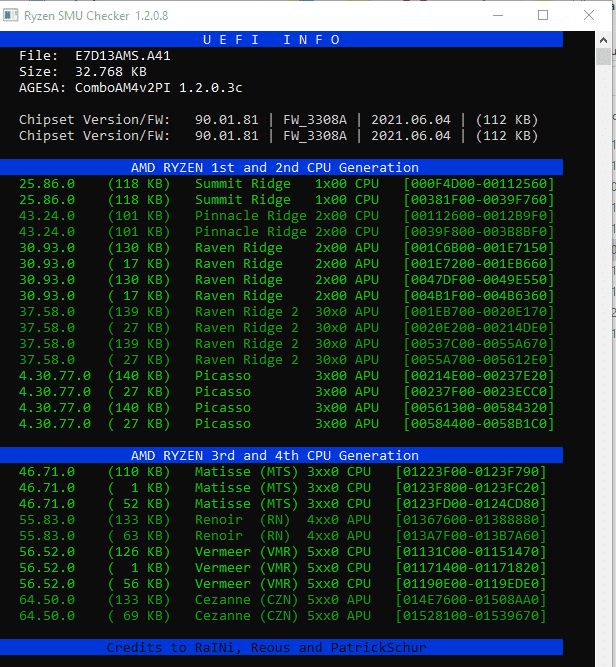Click Raven Ridge 2 row with address 00537C00-0055A670

click(286, 344)
